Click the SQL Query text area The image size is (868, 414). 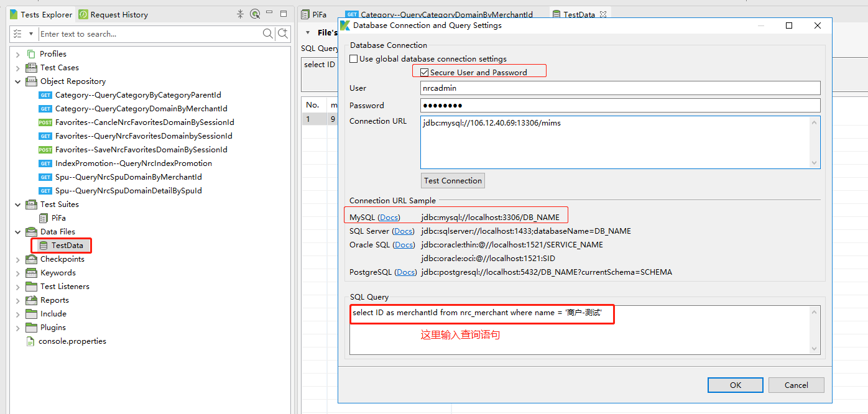[584, 330]
